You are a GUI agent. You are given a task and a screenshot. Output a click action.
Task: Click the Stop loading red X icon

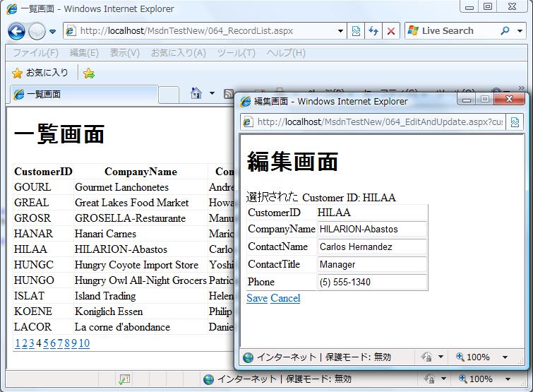pyautogui.click(x=390, y=31)
